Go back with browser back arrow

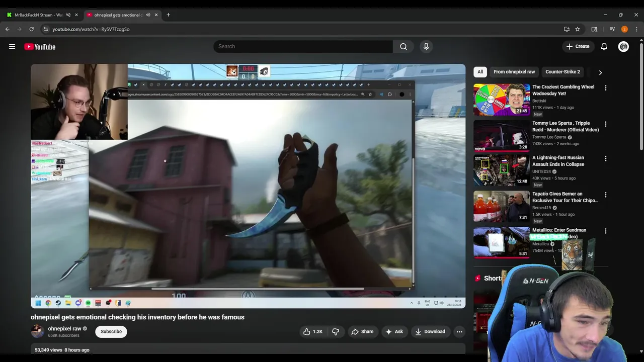tap(8, 29)
